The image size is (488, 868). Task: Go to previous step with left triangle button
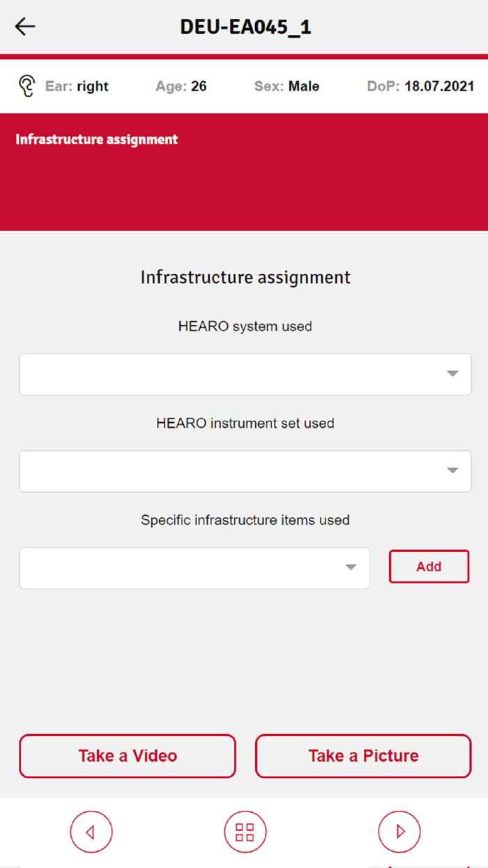coord(91,832)
